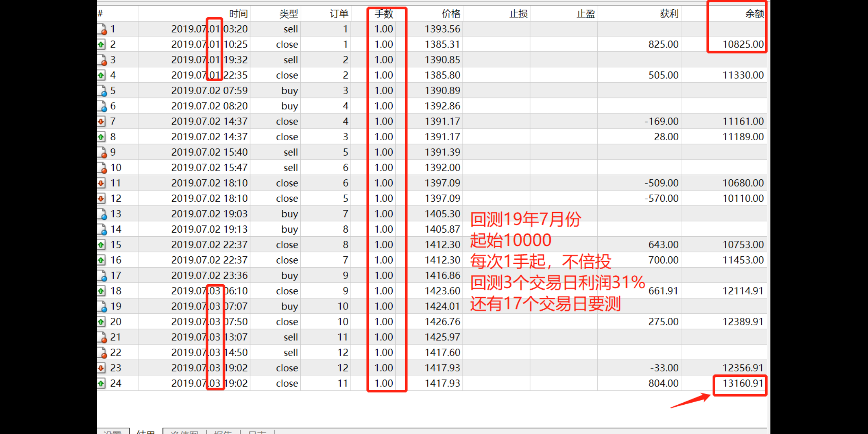The width and height of the screenshot is (868, 434).
Task: Select the time cell 2019.07.01 03:20
Action: point(209,29)
